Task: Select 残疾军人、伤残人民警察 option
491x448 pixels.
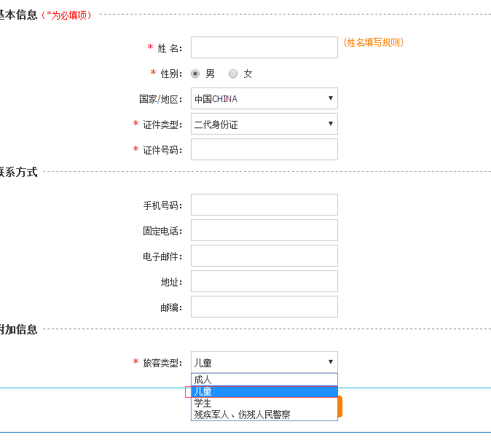Action: [264, 414]
